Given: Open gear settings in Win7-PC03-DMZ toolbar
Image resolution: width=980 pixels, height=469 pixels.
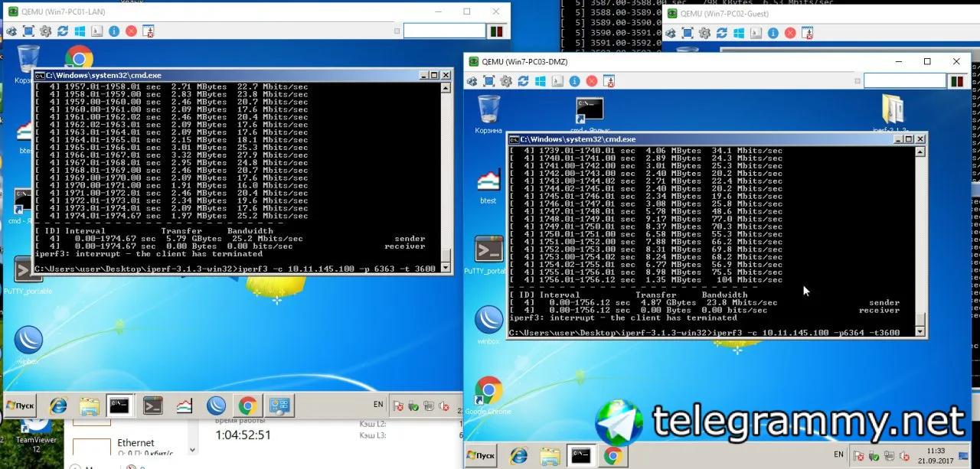Looking at the screenshot, I should (506, 80).
